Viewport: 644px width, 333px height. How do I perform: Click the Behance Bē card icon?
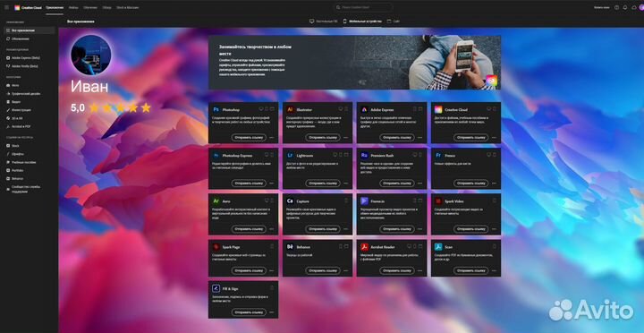[290, 247]
